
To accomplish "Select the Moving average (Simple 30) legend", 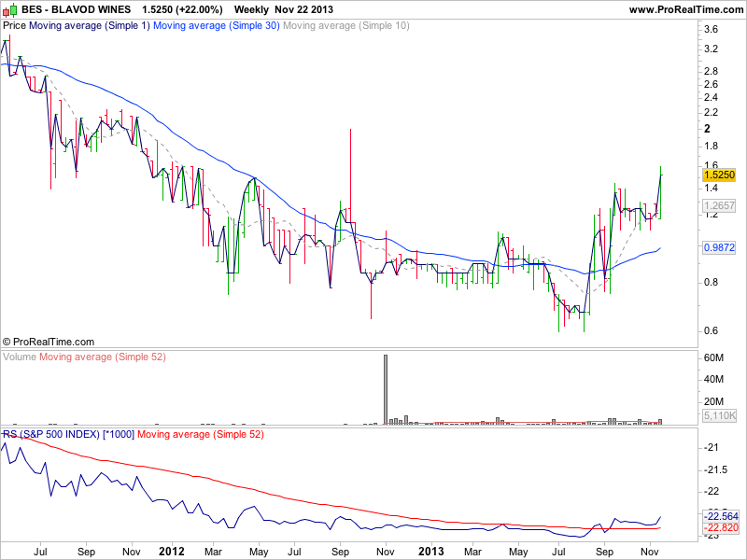I will (x=217, y=26).
